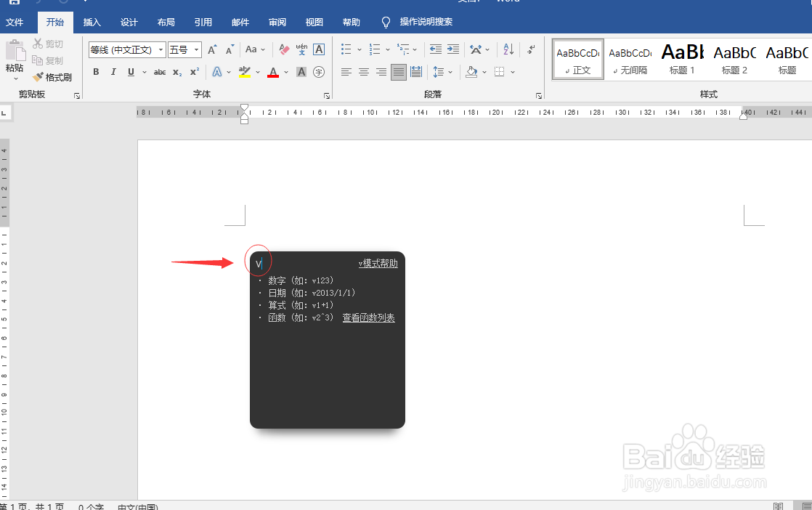Open the Paragraph dialog launcher
This screenshot has width=812, height=510.
click(539, 96)
